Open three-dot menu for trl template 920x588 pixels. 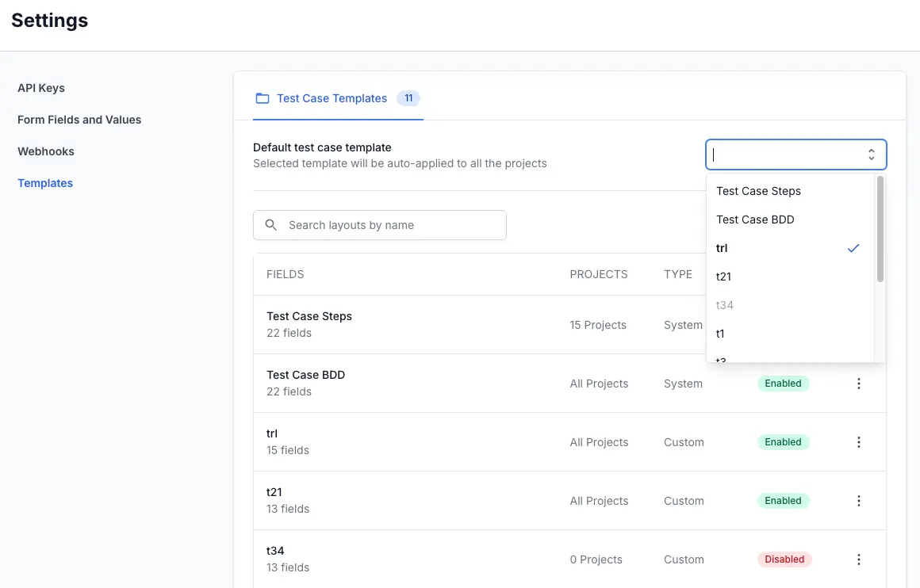858,442
